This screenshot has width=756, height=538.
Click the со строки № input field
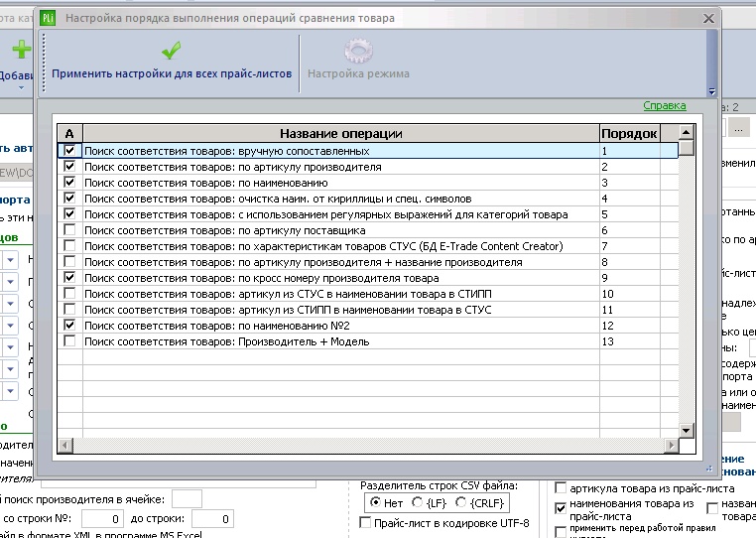[x=102, y=519]
